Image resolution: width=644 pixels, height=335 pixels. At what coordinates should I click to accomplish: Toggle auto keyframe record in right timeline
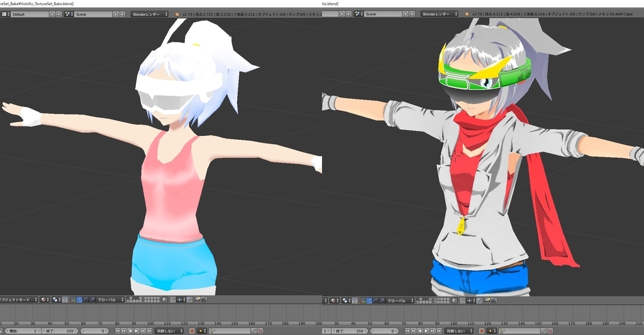point(482,331)
